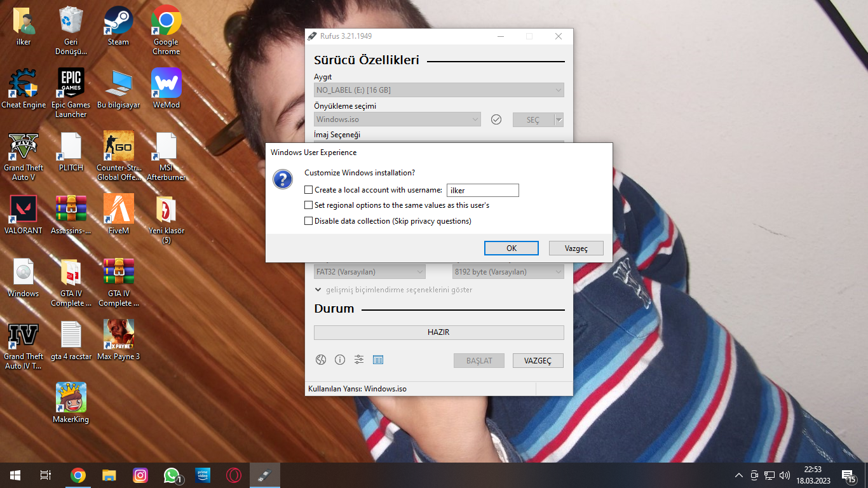Open the volume control tray icon
The height and width of the screenshot is (488, 868).
tap(785, 475)
